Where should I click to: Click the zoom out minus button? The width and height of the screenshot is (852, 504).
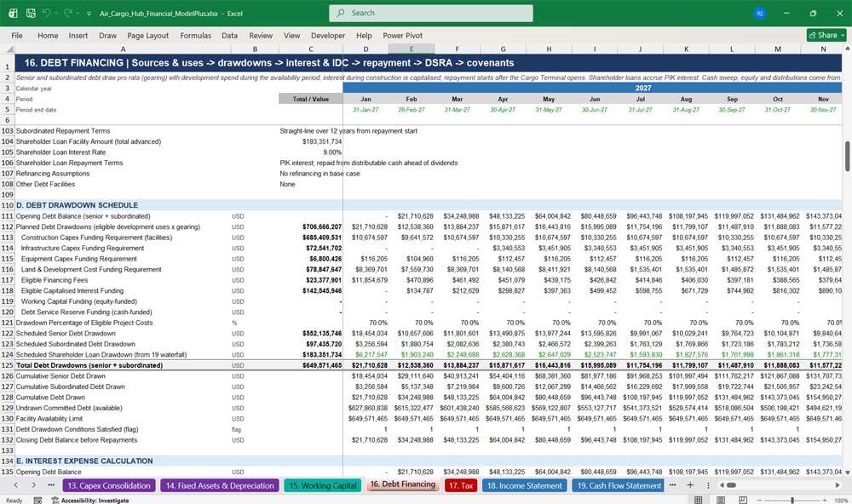[759, 500]
